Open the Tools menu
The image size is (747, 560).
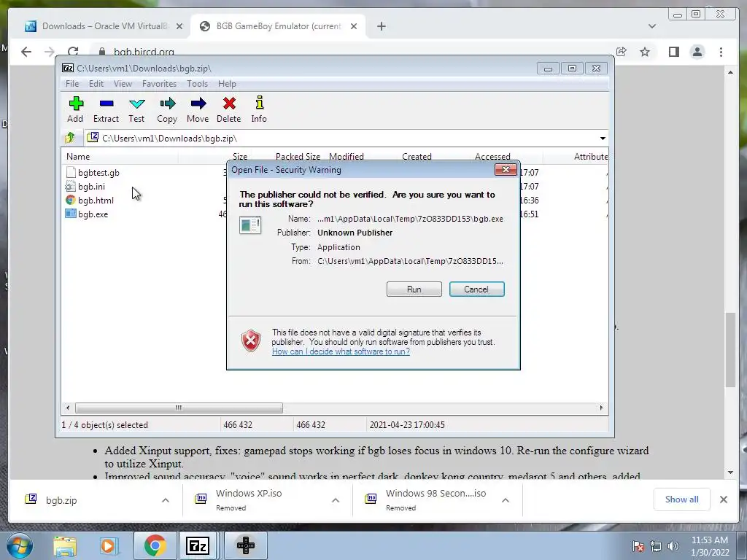pos(197,84)
